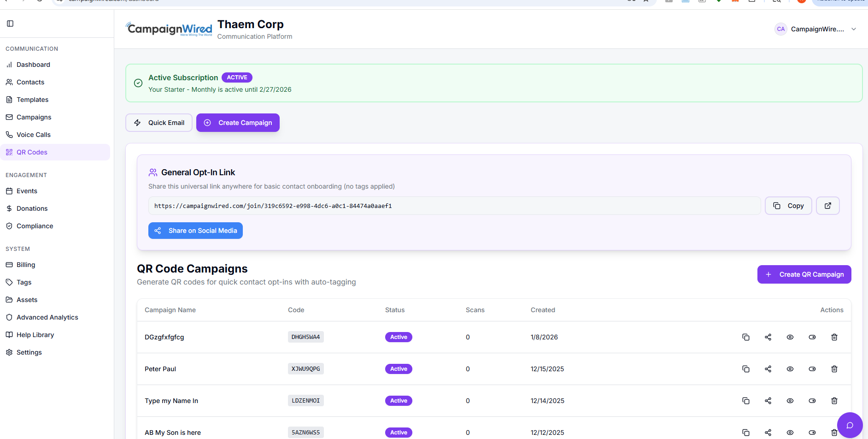Click the ACTIVE subscription badge

pyautogui.click(x=237, y=77)
